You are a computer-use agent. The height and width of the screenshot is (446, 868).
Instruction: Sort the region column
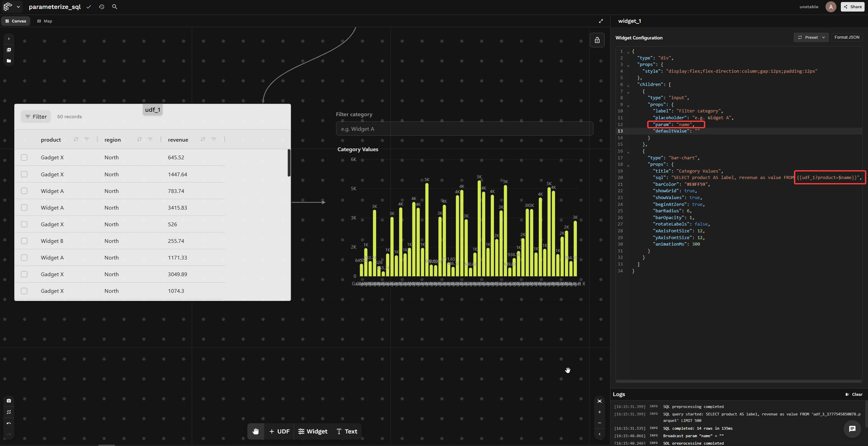pos(139,139)
